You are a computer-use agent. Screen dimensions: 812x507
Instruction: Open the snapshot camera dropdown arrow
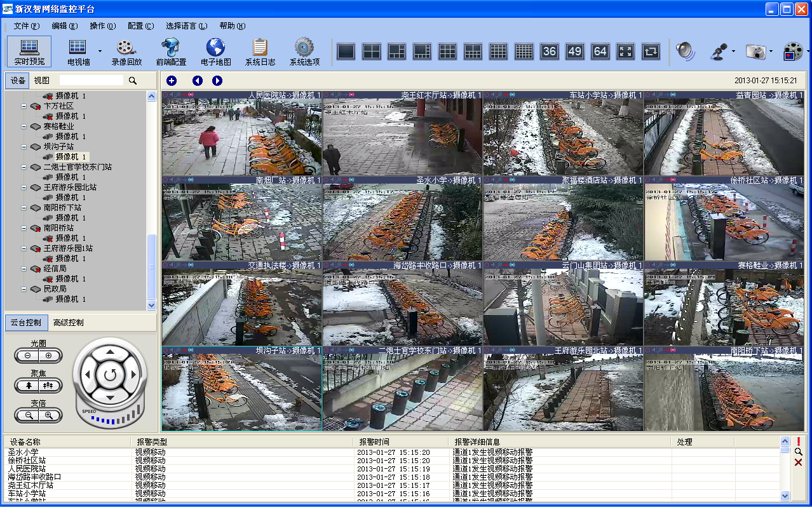pyautogui.click(x=771, y=51)
